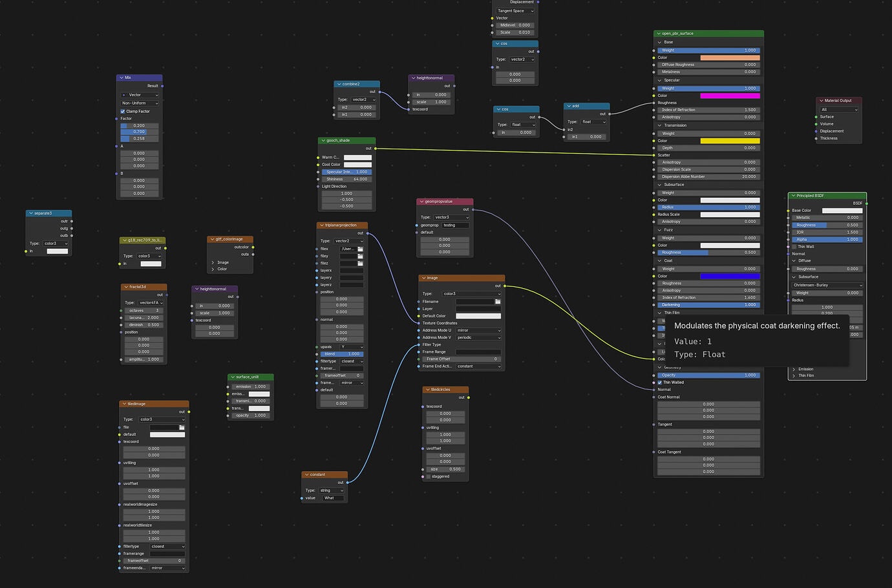Toggle Clamp Factor checkbox in Mix node
Image resolution: width=892 pixels, height=588 pixels.
coord(123,111)
